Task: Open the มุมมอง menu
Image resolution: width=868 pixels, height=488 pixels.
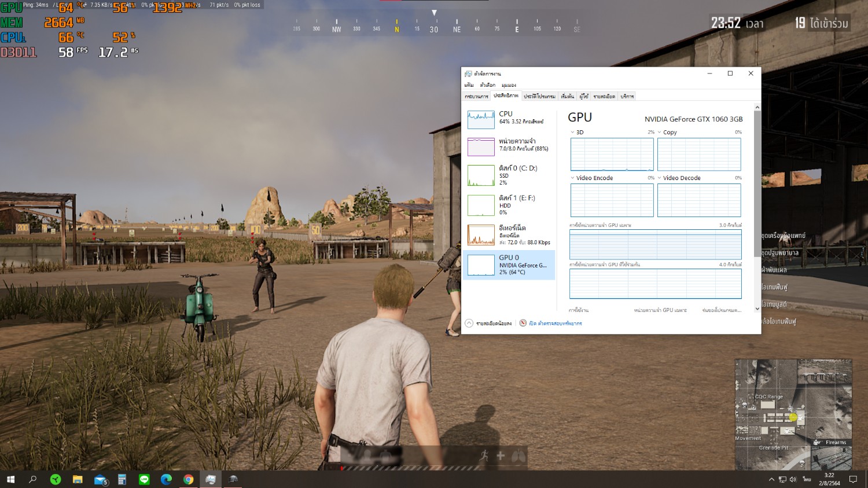Action: click(509, 85)
